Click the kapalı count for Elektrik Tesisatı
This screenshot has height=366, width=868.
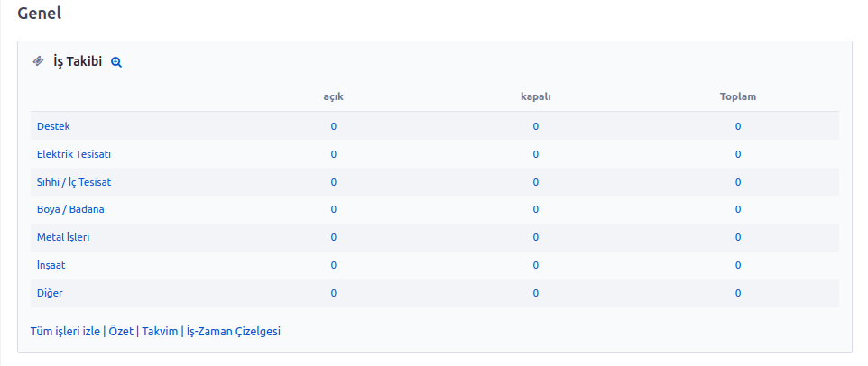tap(536, 154)
